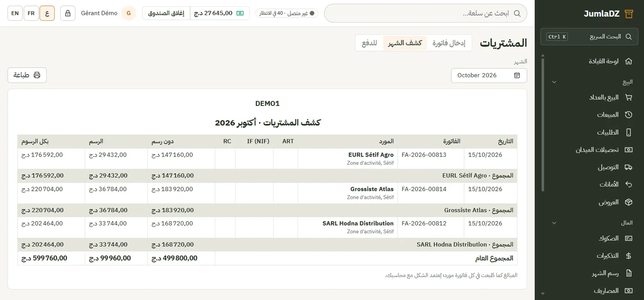Click the lock screen padlock icon

click(x=68, y=13)
